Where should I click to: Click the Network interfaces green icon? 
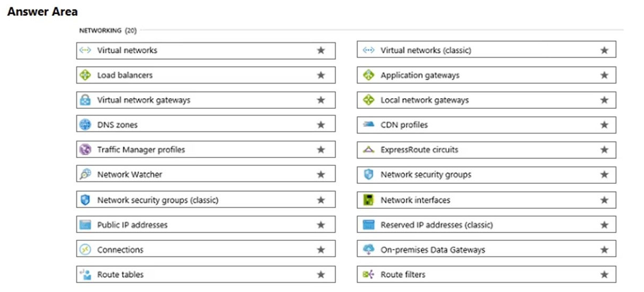coord(368,200)
